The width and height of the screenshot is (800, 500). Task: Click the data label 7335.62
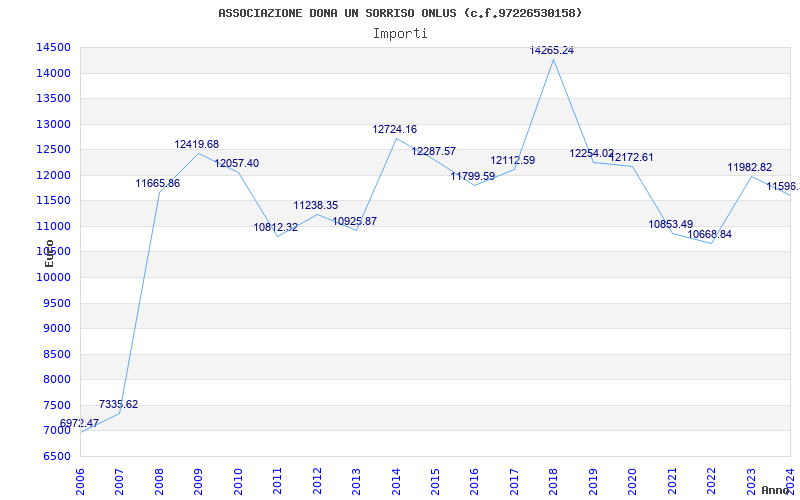pos(118,405)
